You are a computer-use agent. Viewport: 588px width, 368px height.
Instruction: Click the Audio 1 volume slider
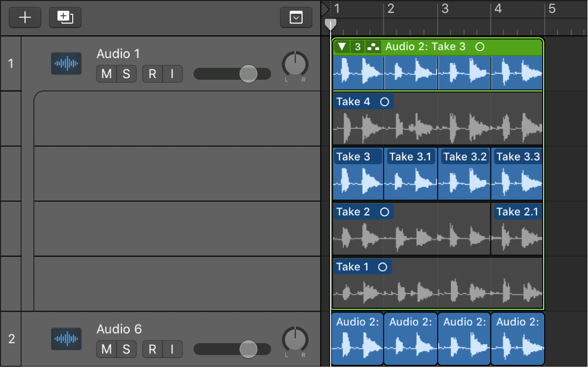[248, 74]
